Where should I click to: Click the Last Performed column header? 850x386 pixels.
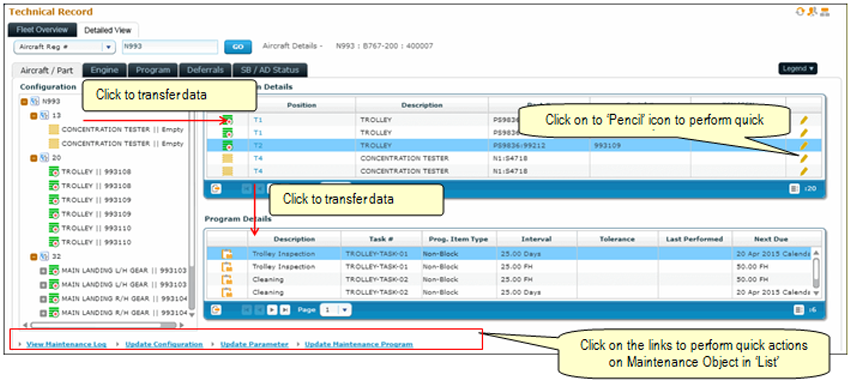click(694, 239)
